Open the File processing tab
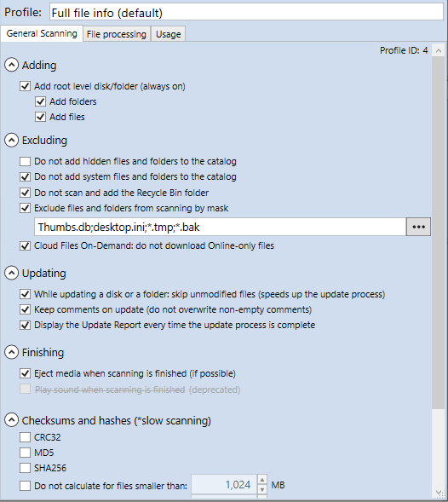 117,34
